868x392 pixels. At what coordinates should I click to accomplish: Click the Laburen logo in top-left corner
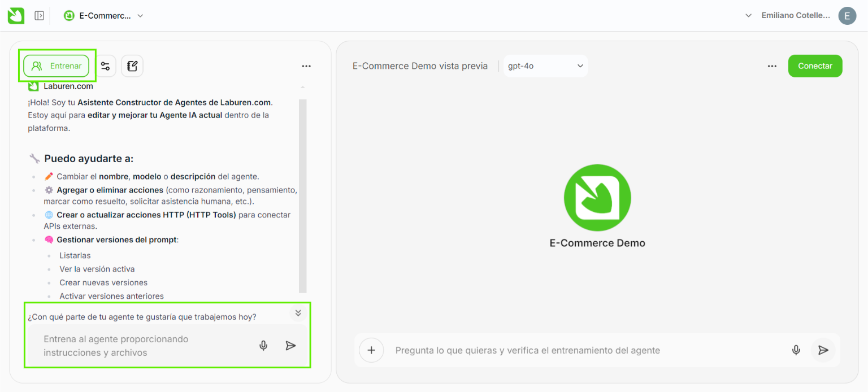tap(16, 16)
